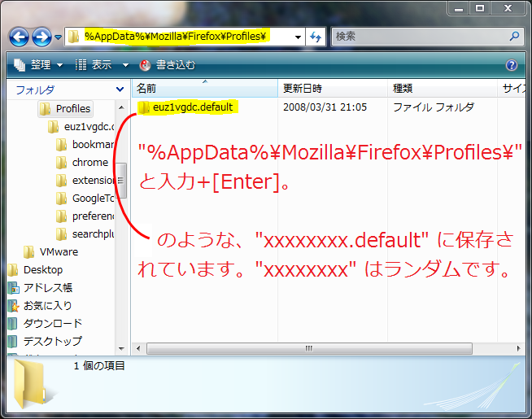
Task: Open アドレス帳 in the folder tree
Action: coord(40,288)
